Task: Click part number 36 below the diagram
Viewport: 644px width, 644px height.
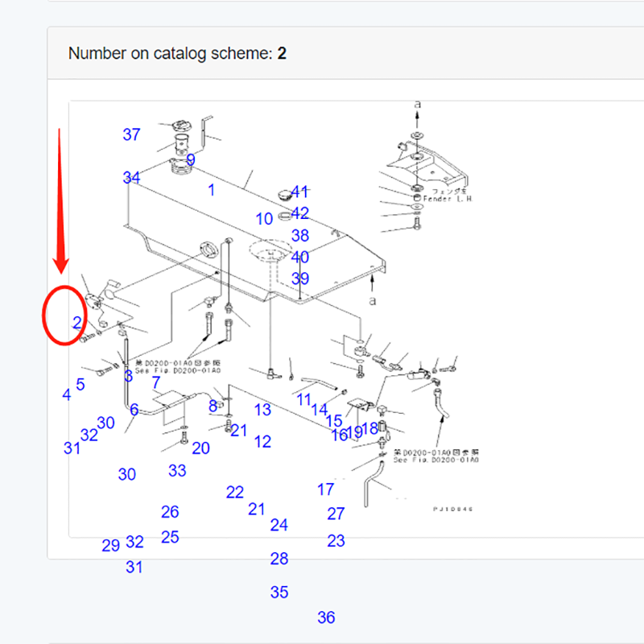Action: 326,617
